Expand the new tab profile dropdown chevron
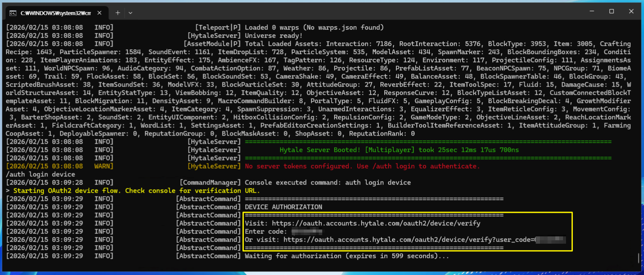This screenshot has height=275, width=644. coord(131,13)
